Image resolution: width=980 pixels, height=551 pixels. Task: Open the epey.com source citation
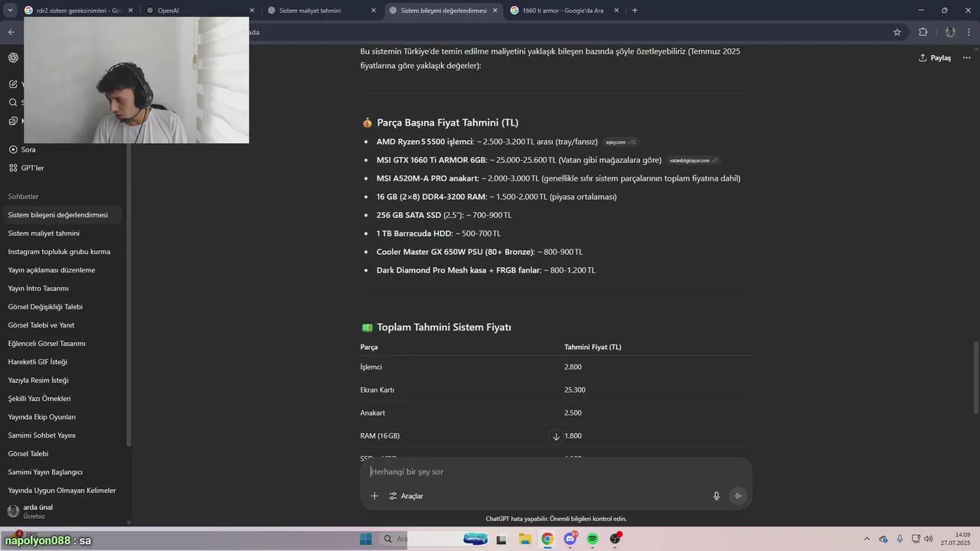[x=621, y=142]
